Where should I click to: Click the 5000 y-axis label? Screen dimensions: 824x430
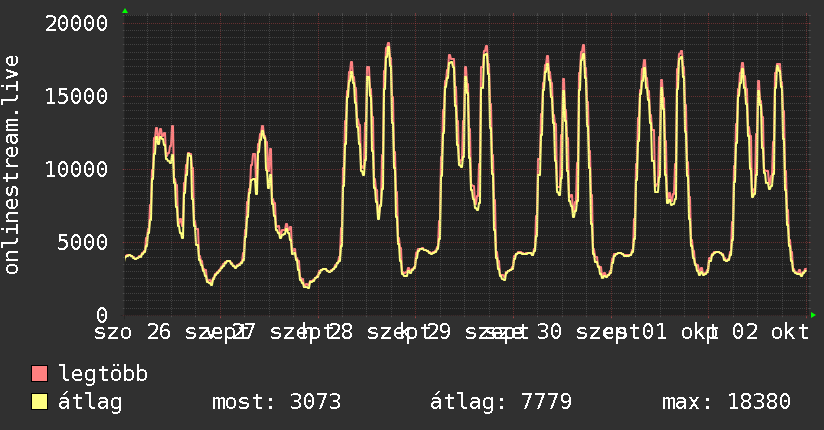83,242
